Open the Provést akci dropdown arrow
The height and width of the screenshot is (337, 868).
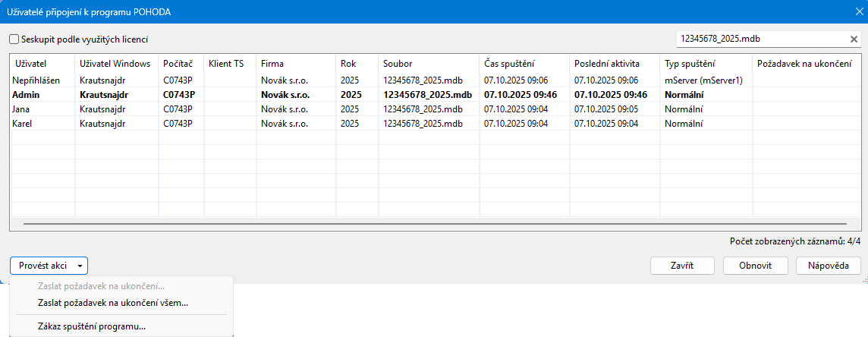pyautogui.click(x=80, y=266)
